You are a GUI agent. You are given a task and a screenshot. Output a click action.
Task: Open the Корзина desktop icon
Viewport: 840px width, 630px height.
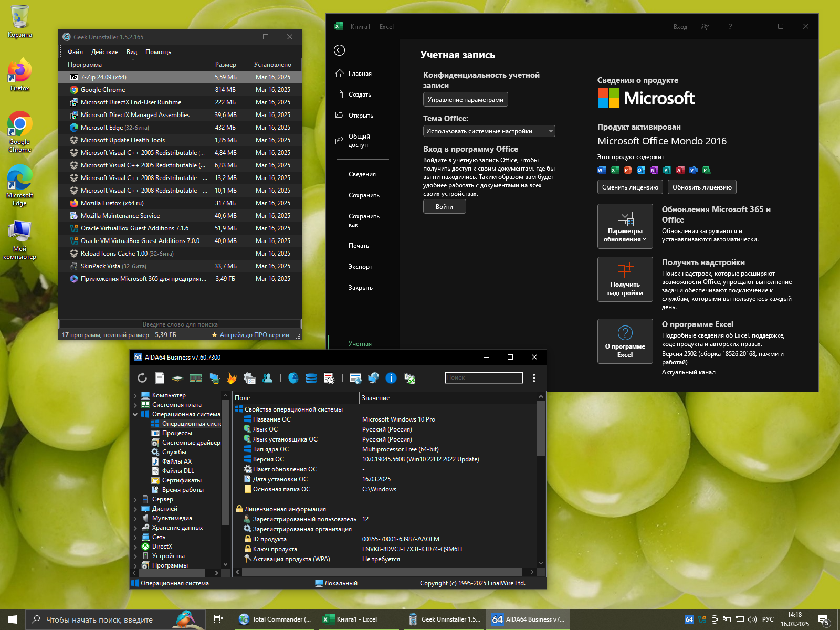[x=20, y=21]
